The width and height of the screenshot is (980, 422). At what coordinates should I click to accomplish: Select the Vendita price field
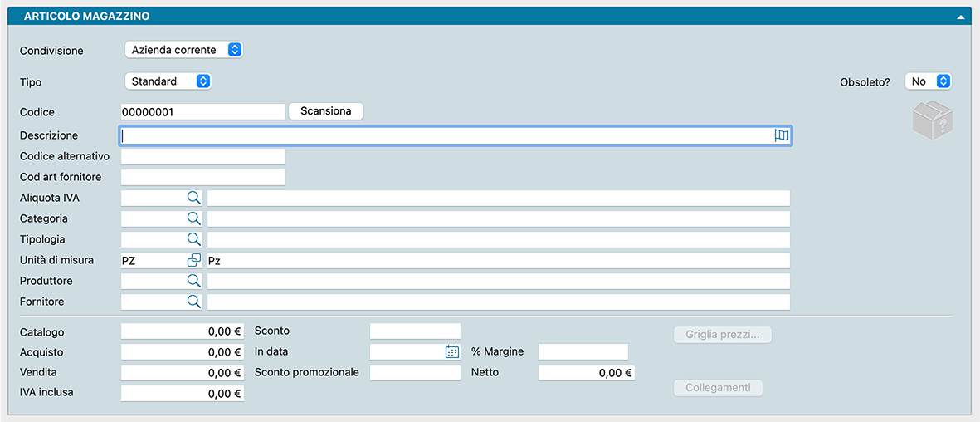click(x=183, y=373)
